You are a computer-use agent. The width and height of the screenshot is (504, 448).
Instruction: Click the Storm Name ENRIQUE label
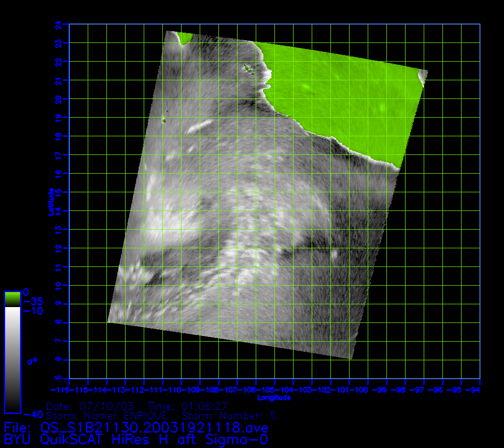click(111, 415)
